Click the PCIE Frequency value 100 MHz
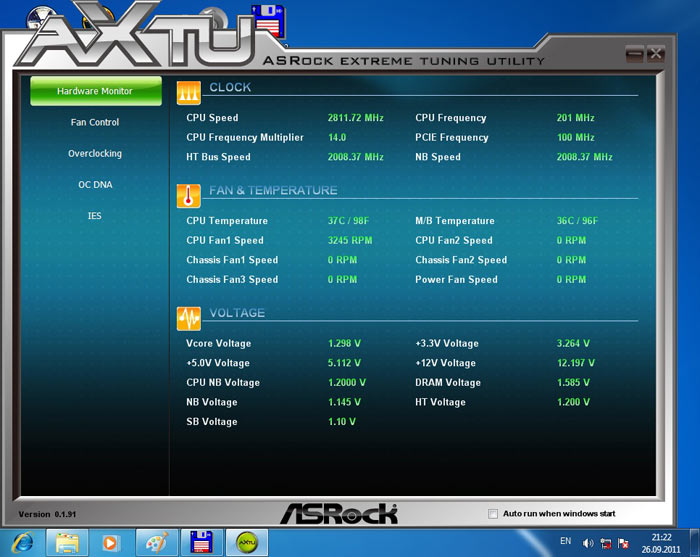Image resolution: width=700 pixels, height=557 pixels. [575, 137]
